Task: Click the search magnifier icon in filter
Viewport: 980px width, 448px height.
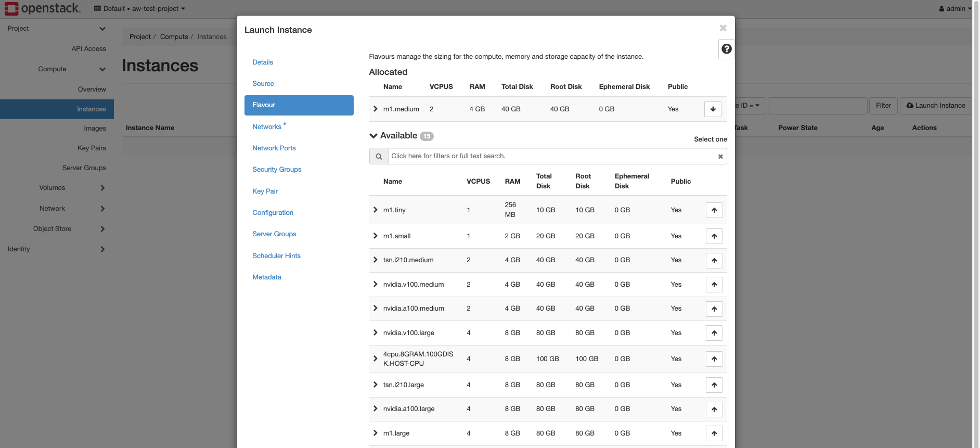Action: 379,156
